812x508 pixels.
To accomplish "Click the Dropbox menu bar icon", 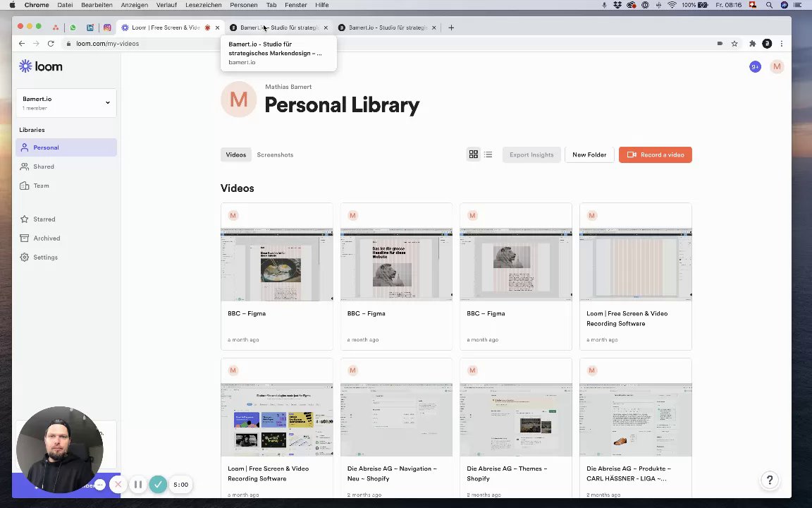I will point(617,5).
